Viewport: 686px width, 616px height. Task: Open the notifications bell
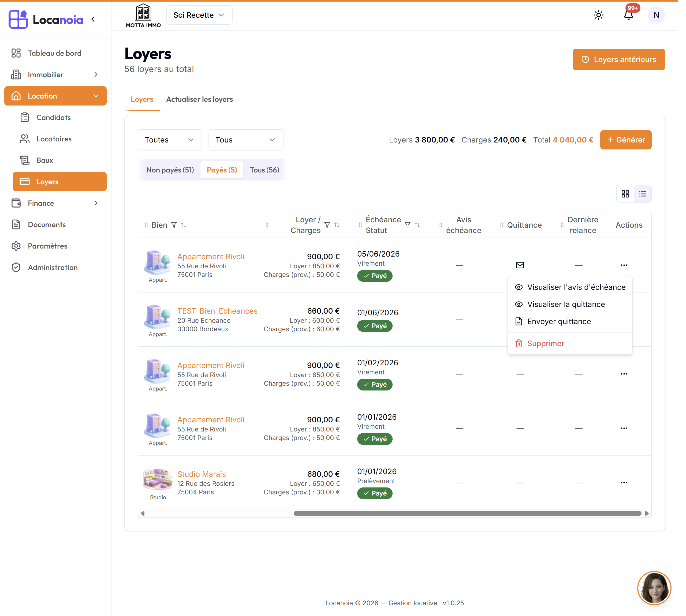tap(628, 15)
